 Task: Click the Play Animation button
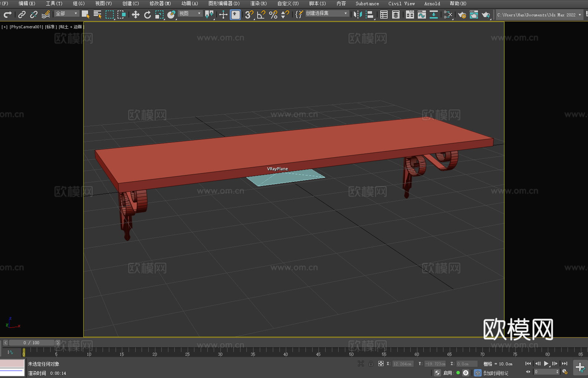tap(546, 364)
